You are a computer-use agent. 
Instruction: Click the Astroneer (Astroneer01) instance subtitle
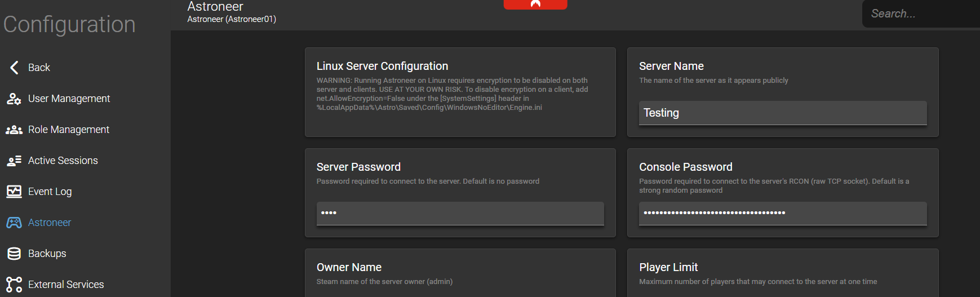pos(232,19)
